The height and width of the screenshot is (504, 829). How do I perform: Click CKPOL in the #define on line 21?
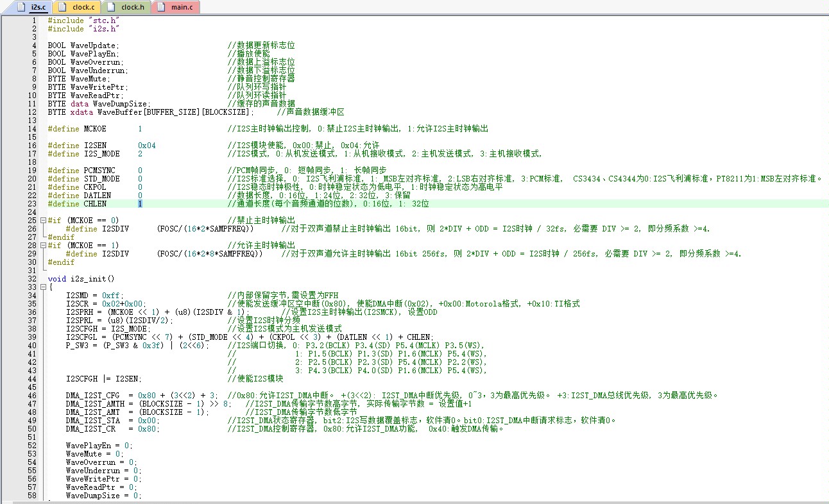click(95, 187)
